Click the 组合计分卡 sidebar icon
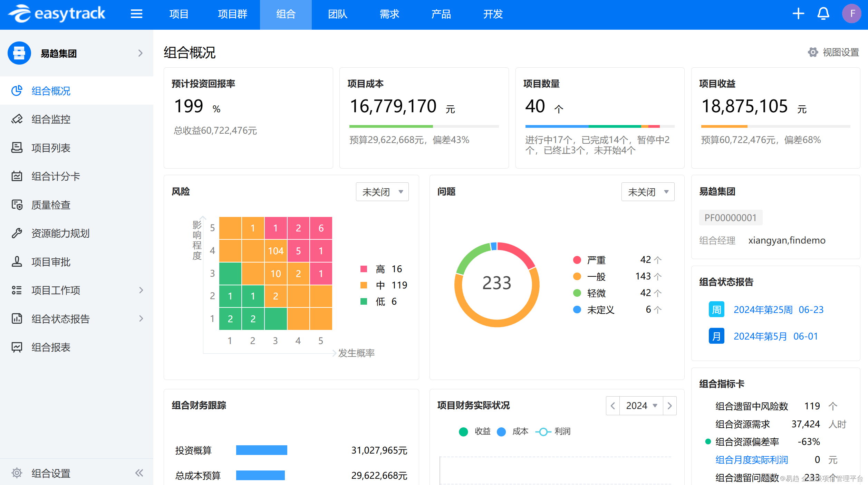This screenshot has height=485, width=868. (x=17, y=176)
